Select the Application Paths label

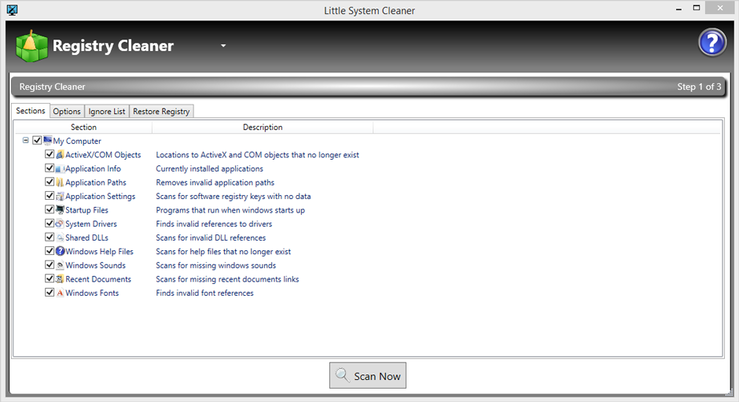pos(96,182)
